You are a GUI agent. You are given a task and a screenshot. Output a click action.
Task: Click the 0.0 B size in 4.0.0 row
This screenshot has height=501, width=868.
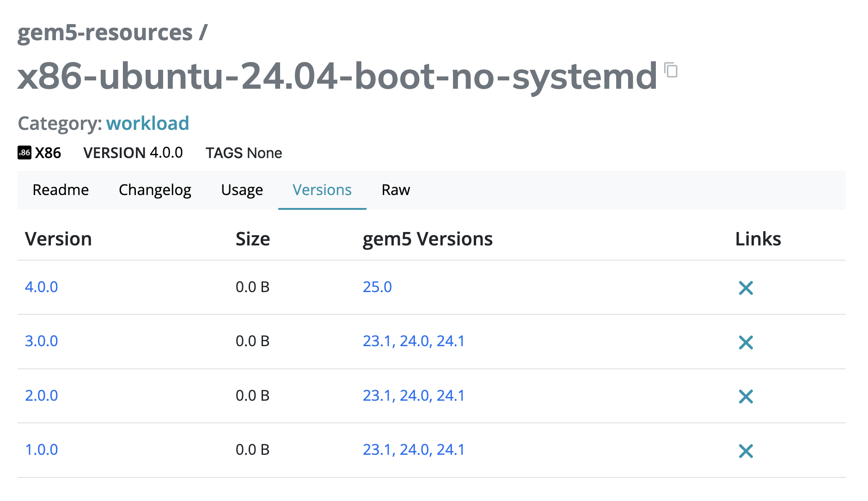pos(252,287)
